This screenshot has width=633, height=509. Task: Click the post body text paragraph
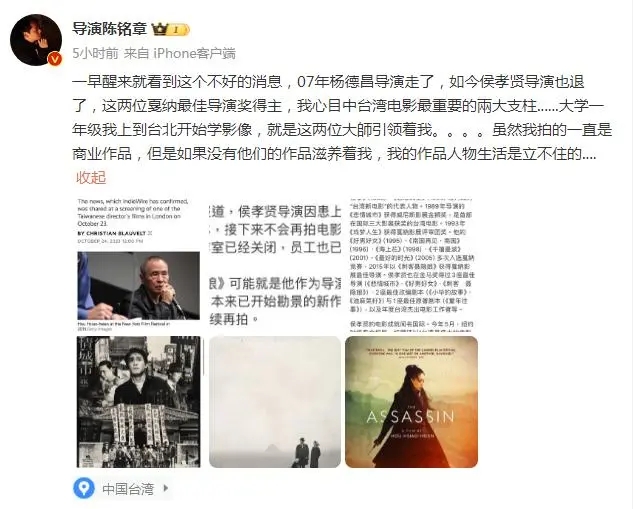[342, 118]
